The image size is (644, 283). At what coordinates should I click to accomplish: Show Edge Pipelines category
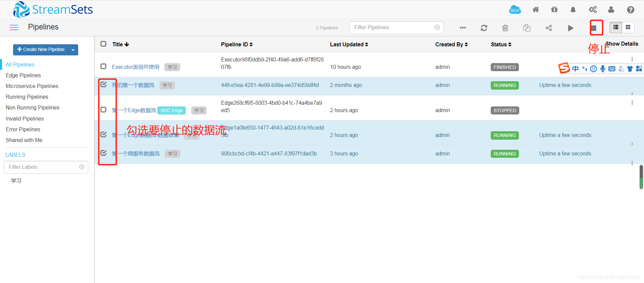pyautogui.click(x=23, y=75)
